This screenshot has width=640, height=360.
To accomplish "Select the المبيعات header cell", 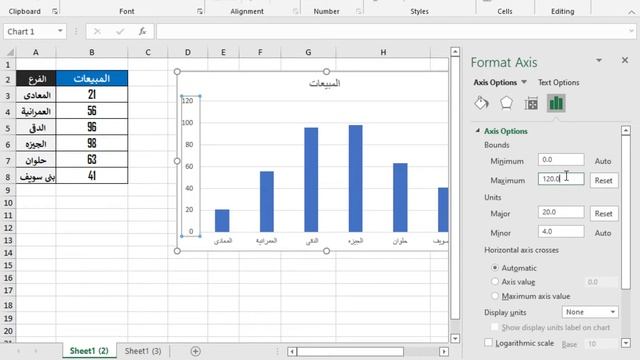I will tap(92, 78).
